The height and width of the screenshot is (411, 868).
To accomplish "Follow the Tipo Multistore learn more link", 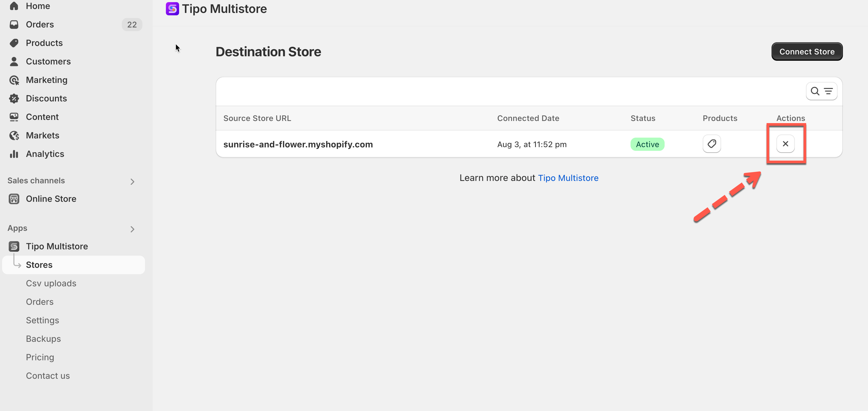I will [568, 178].
